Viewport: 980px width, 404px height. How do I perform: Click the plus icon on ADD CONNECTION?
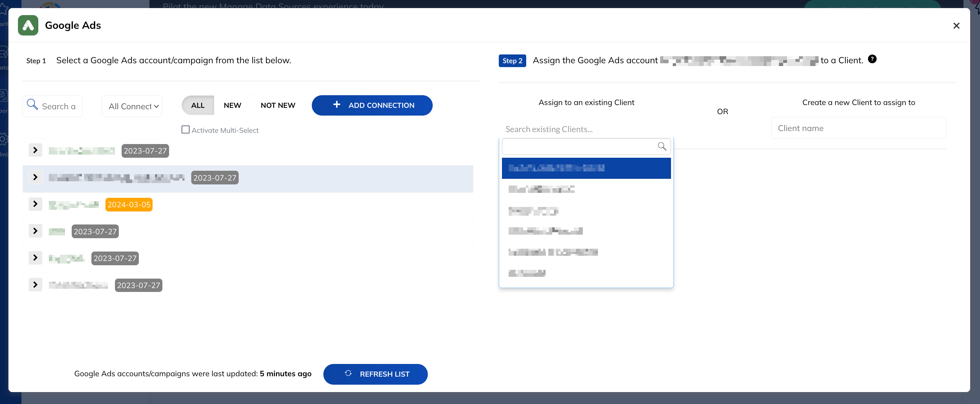coord(336,105)
